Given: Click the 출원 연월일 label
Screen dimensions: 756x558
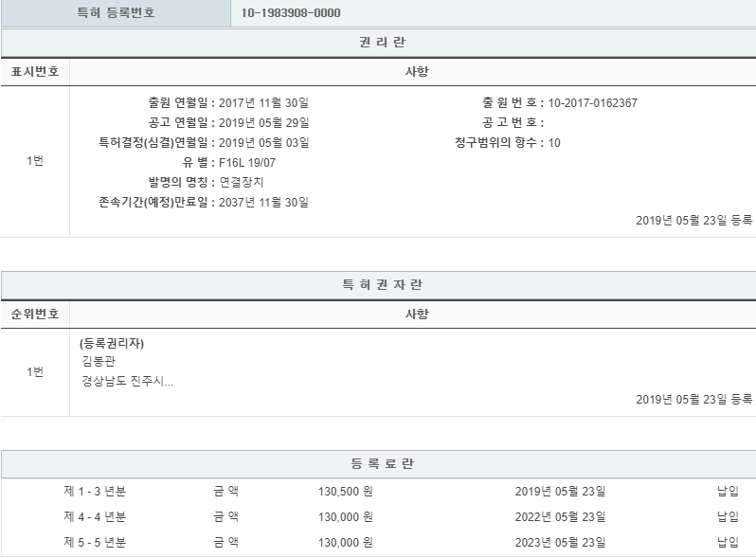Looking at the screenshot, I should click(181, 102).
